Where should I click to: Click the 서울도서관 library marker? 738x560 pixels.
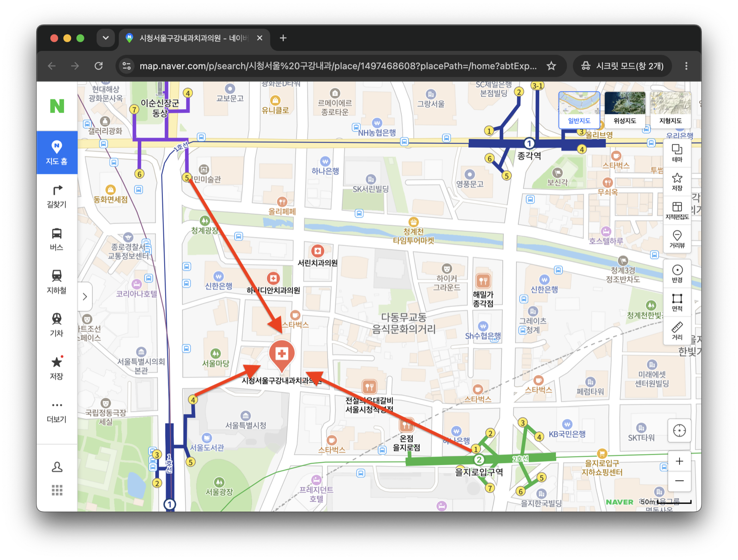(207, 438)
